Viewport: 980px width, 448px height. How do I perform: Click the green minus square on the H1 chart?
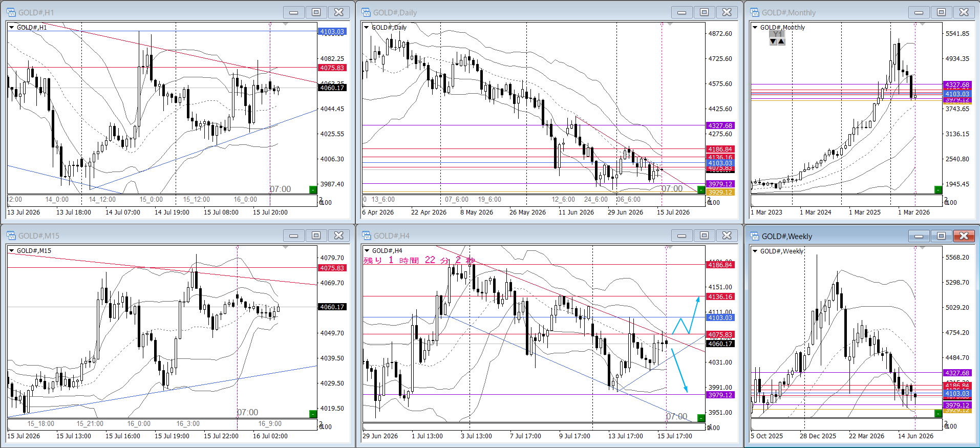point(313,190)
